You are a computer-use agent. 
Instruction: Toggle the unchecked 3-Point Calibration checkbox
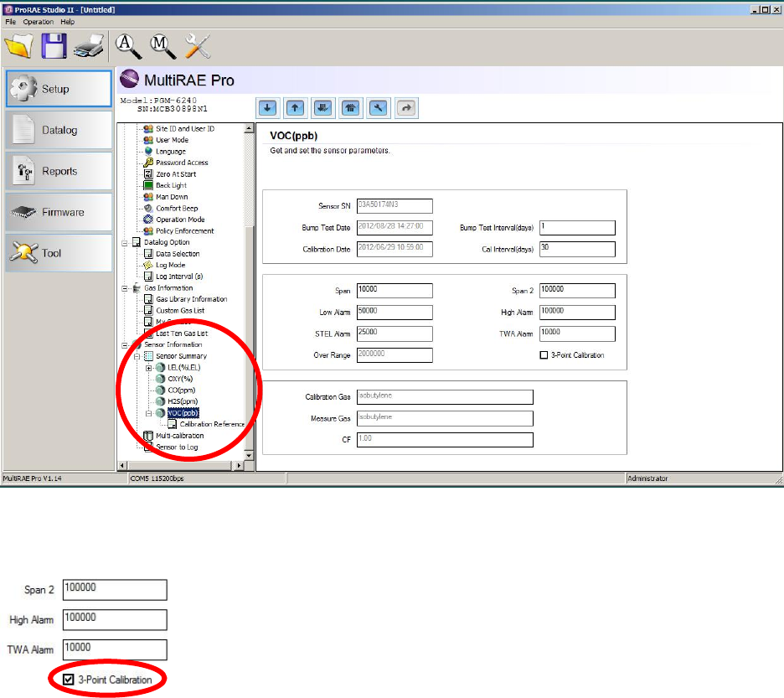(544, 355)
